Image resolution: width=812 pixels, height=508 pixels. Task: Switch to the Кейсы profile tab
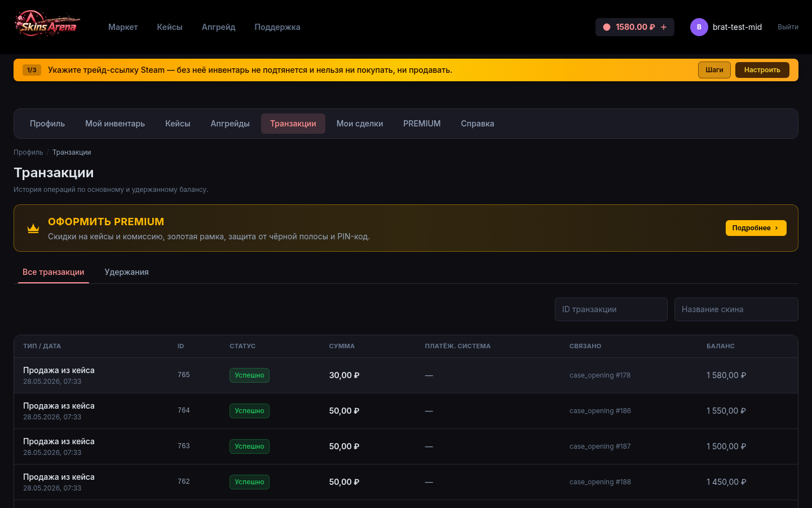pyautogui.click(x=178, y=124)
